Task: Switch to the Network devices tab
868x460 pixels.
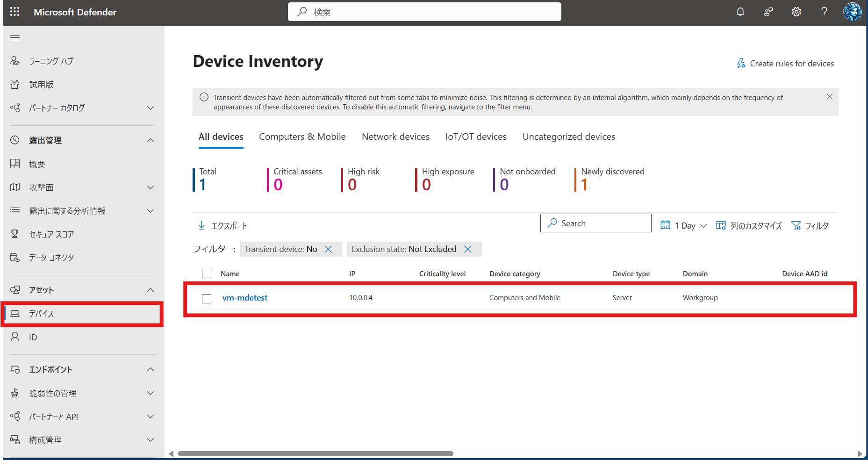Action: tap(395, 137)
